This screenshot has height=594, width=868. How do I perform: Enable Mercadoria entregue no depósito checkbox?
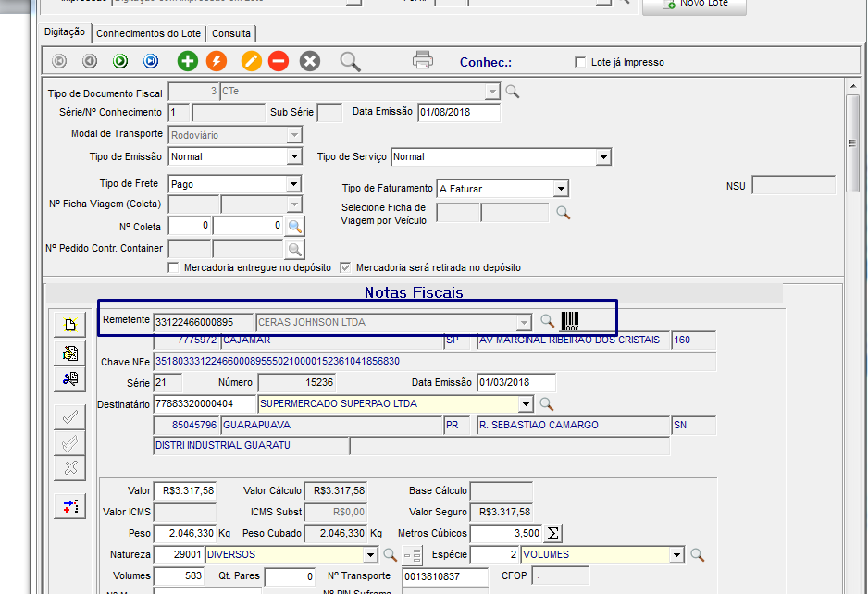(173, 267)
